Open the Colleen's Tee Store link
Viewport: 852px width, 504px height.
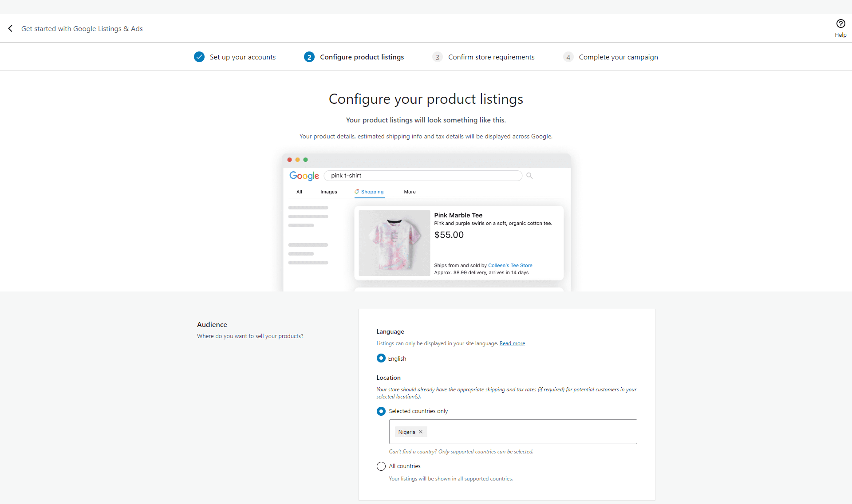click(x=510, y=265)
